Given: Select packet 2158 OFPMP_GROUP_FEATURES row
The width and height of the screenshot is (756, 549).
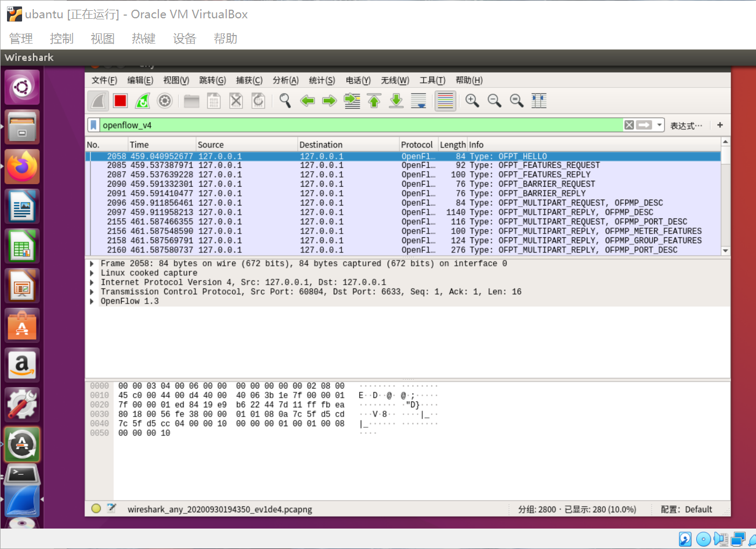Looking at the screenshot, I should coord(403,241).
